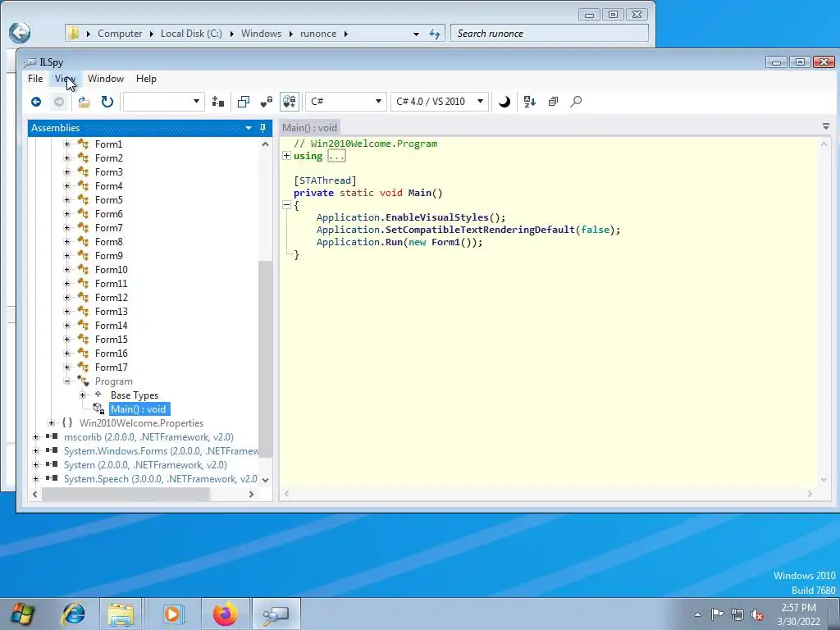Toggle show all types and members icon
Viewport: 840px width, 630px height.
pos(290,102)
